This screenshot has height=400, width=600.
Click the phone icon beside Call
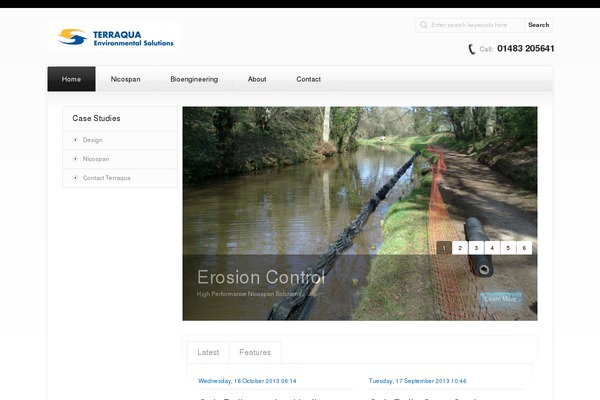pos(472,49)
